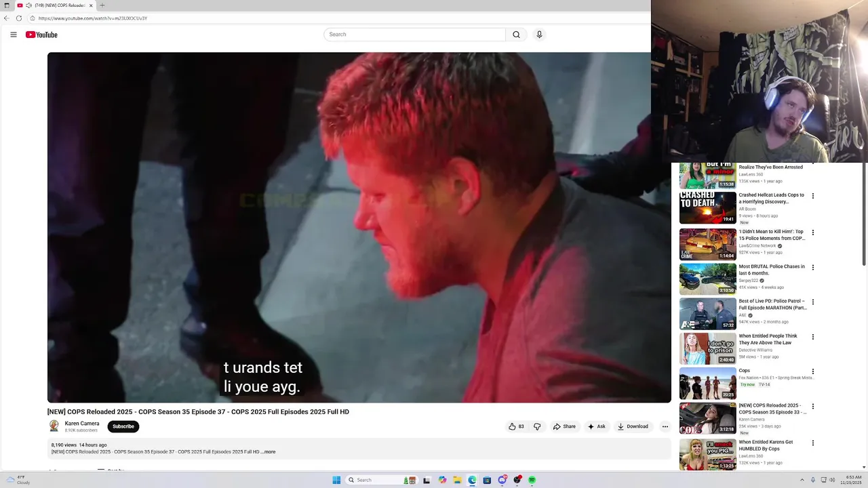Open the Law&Crime Network channel name

(757, 246)
